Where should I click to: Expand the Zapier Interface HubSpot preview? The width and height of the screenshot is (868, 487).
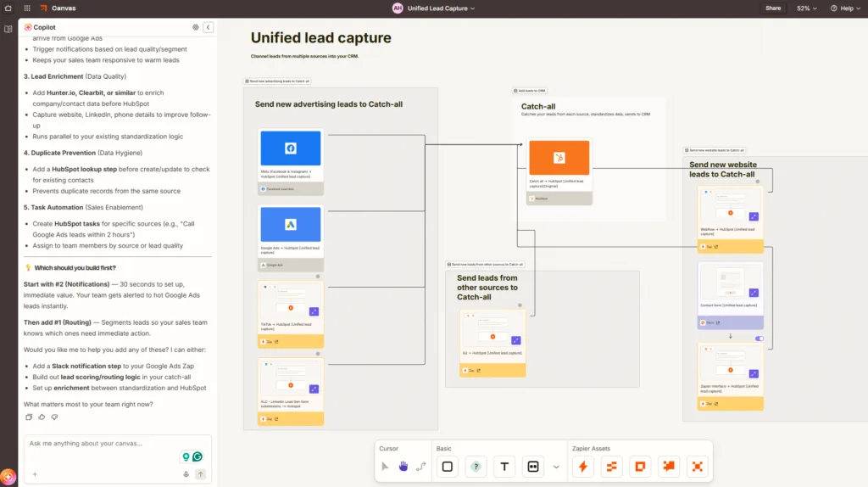[754, 373]
